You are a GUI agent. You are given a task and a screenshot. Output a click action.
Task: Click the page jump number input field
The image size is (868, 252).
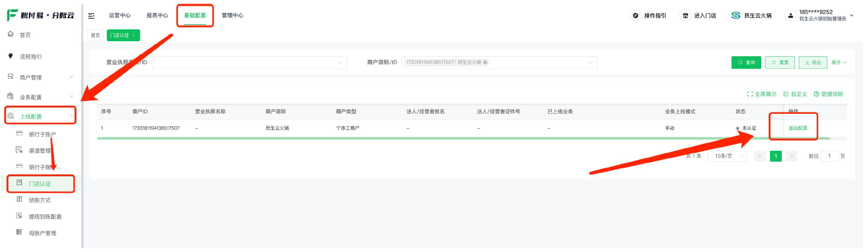pyautogui.click(x=829, y=156)
